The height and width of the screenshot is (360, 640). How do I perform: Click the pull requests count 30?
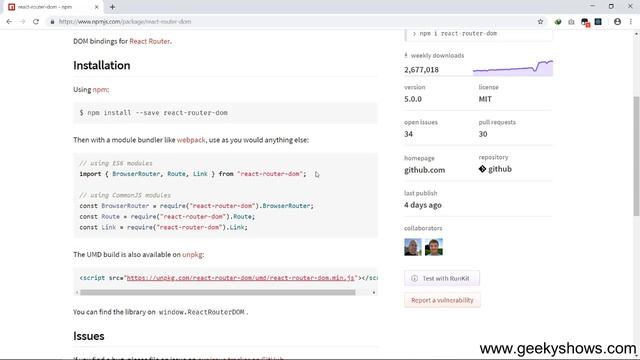483,134
